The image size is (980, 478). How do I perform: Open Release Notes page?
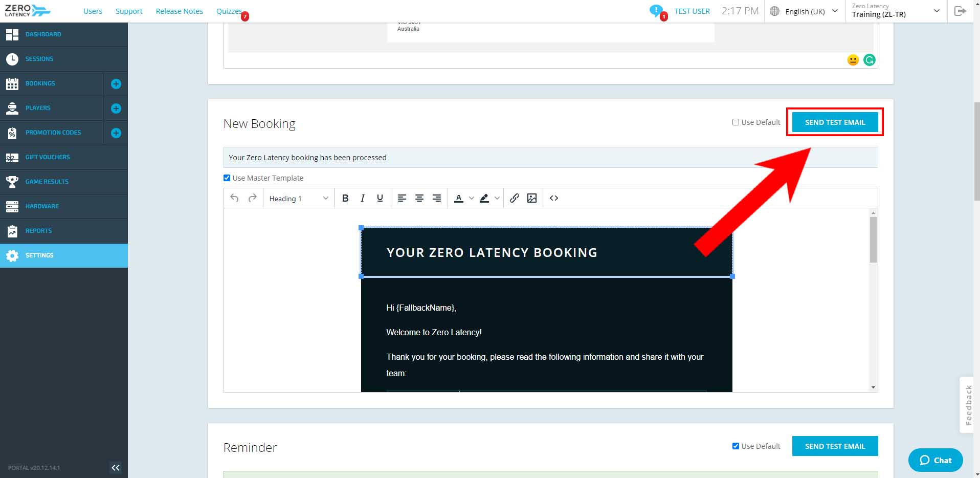[179, 11]
